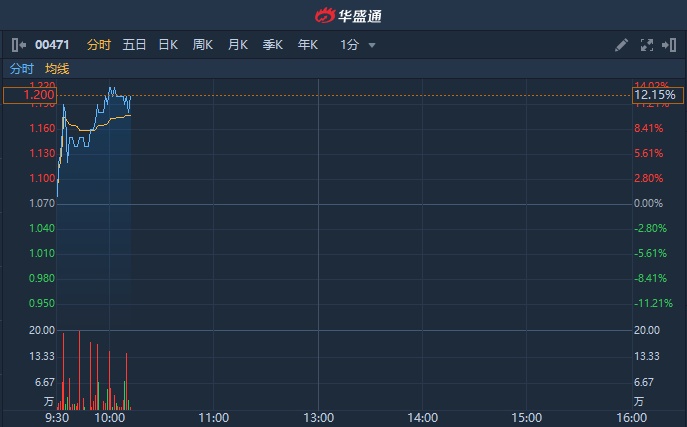Click the 华盛通 logo icon
Image resolution: width=687 pixels, height=427 pixels.
pyautogui.click(x=326, y=15)
